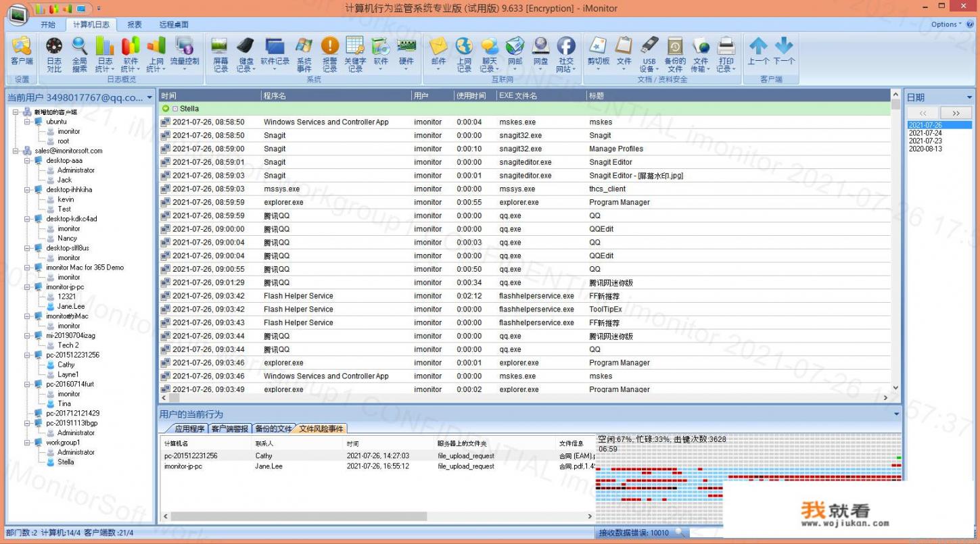Open 用户的当前行为 panel dropdown arrow
980x544 pixels.
(897, 414)
